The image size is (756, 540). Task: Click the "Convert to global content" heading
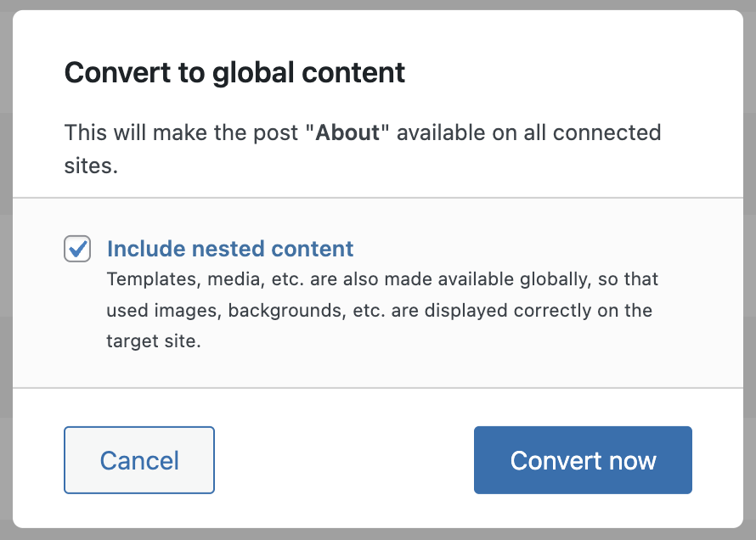point(234,73)
